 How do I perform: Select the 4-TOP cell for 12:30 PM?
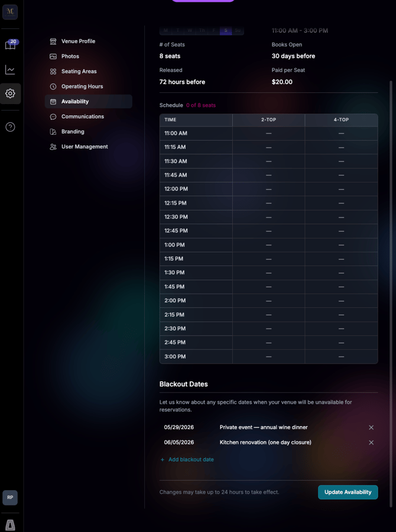click(342, 217)
